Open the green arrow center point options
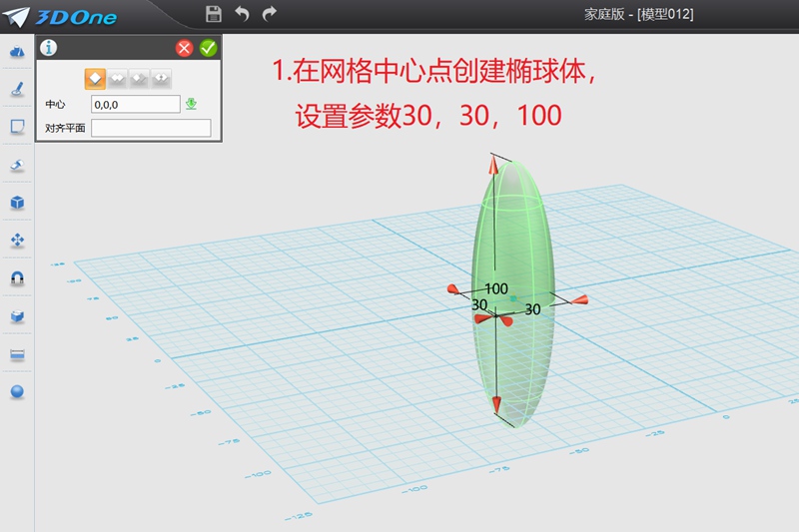The height and width of the screenshot is (532, 799). pyautogui.click(x=191, y=104)
